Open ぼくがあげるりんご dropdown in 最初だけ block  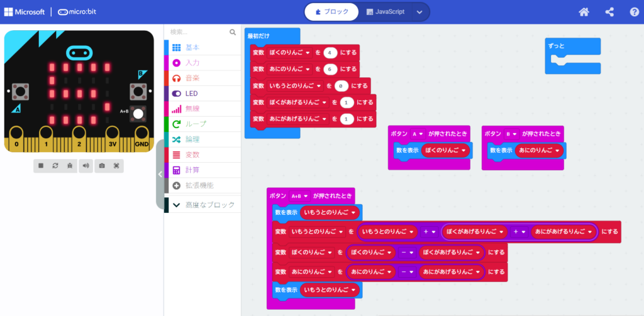click(298, 102)
